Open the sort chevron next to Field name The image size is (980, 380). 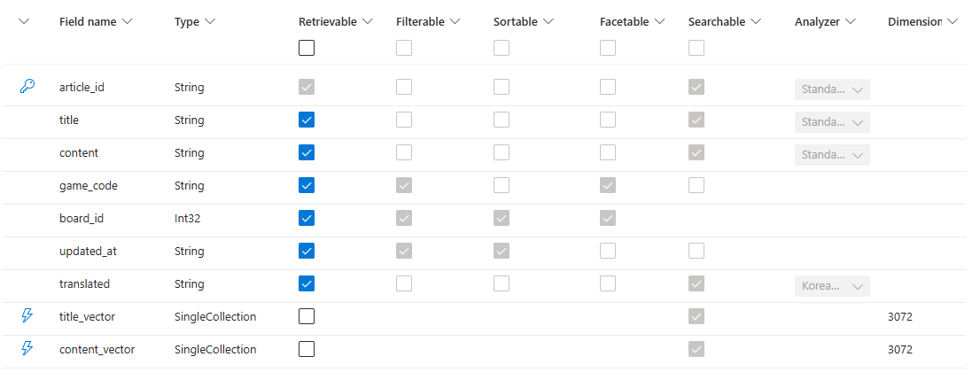[127, 22]
